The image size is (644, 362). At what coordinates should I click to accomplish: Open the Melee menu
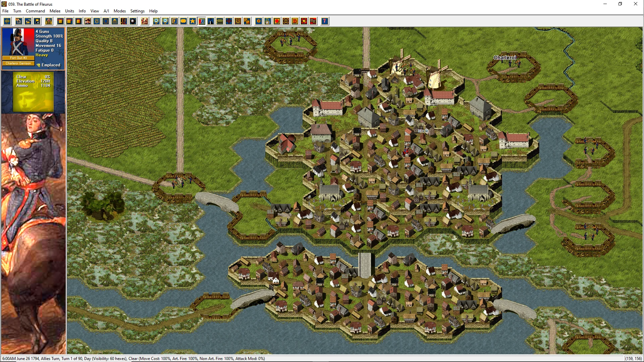(55, 11)
